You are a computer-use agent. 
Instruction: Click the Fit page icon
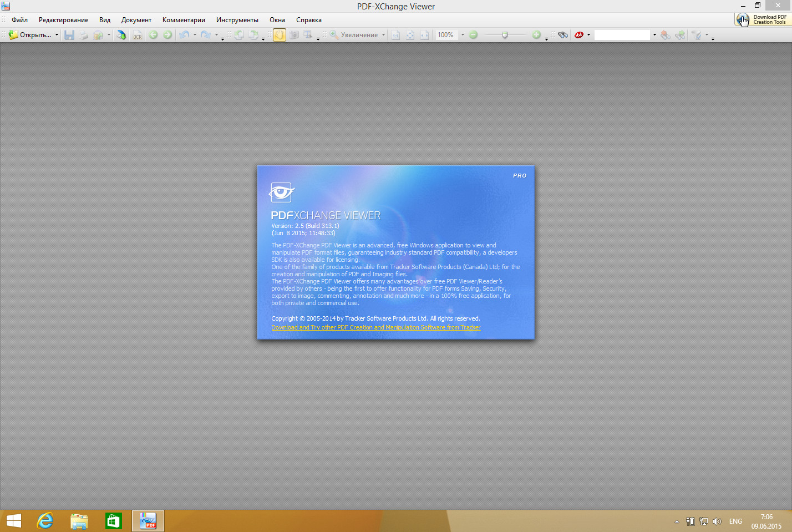point(410,35)
